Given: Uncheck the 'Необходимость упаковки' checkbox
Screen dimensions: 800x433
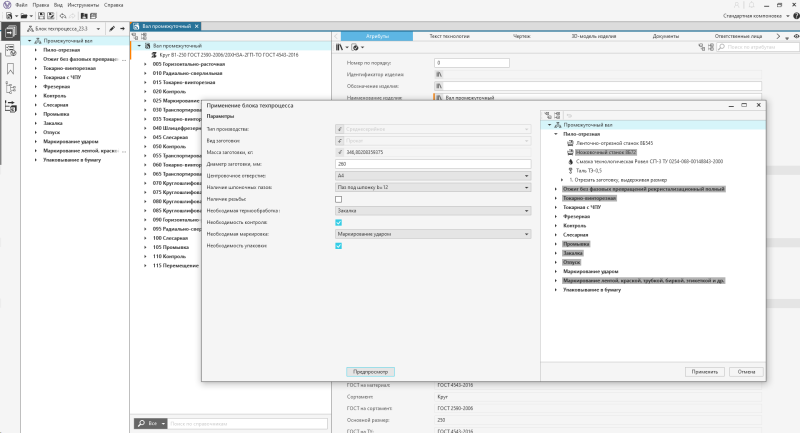Looking at the screenshot, I should click(x=339, y=246).
